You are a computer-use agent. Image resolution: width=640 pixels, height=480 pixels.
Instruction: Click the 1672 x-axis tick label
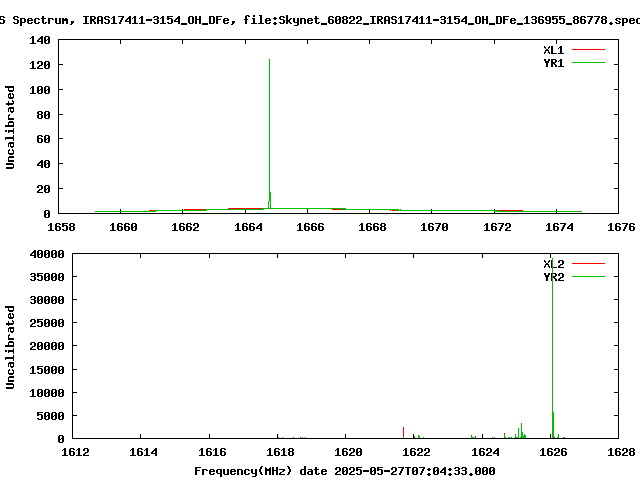point(497,227)
